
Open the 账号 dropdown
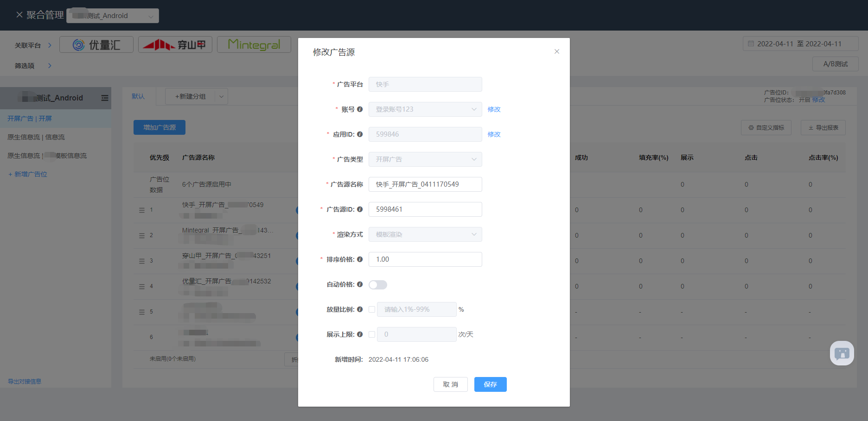point(425,109)
